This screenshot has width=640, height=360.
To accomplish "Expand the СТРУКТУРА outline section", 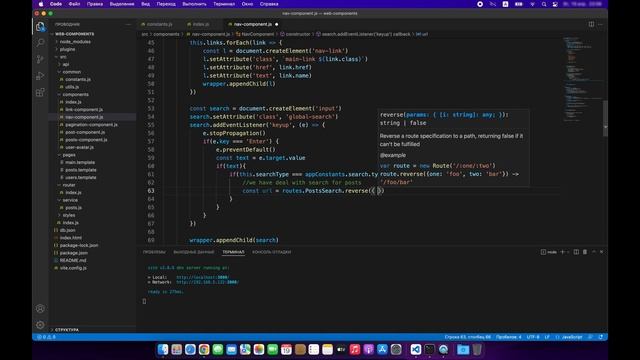I will 67,329.
